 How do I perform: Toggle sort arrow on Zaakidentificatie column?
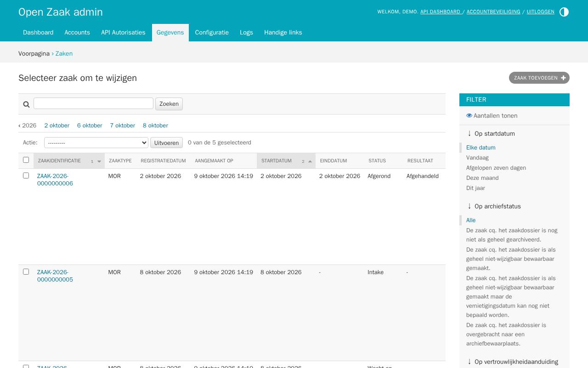[x=99, y=161]
